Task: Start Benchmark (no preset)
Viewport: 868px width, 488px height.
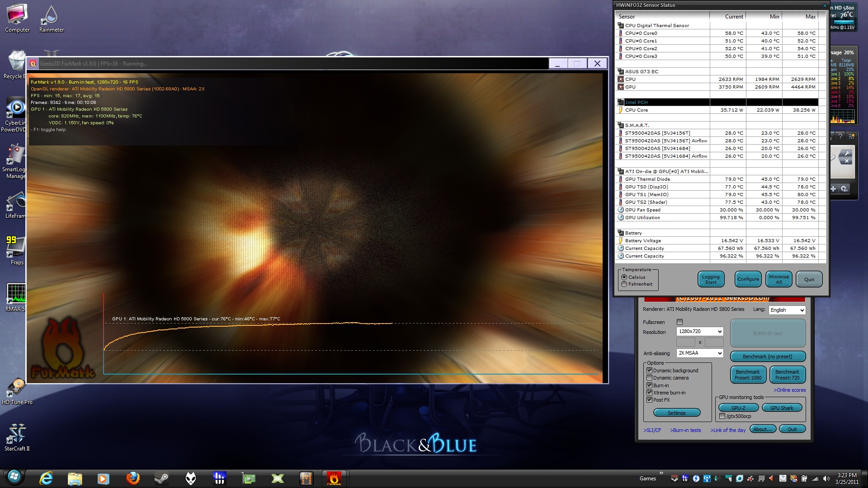Action: [x=768, y=357]
